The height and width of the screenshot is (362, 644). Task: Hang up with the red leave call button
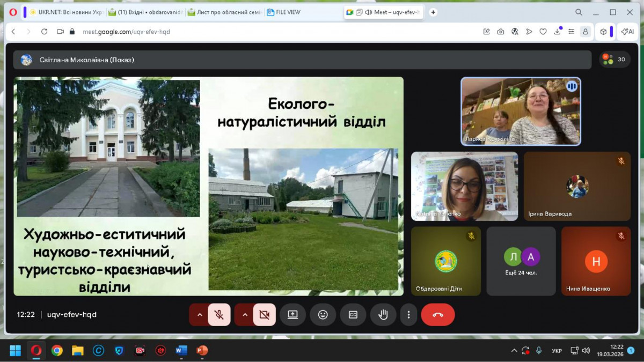tap(437, 315)
